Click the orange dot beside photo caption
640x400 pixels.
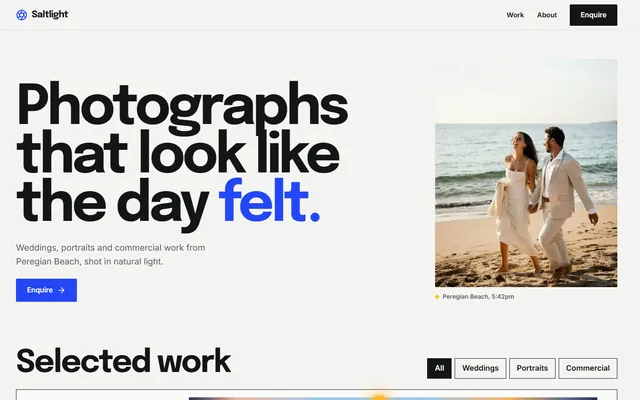point(437,297)
